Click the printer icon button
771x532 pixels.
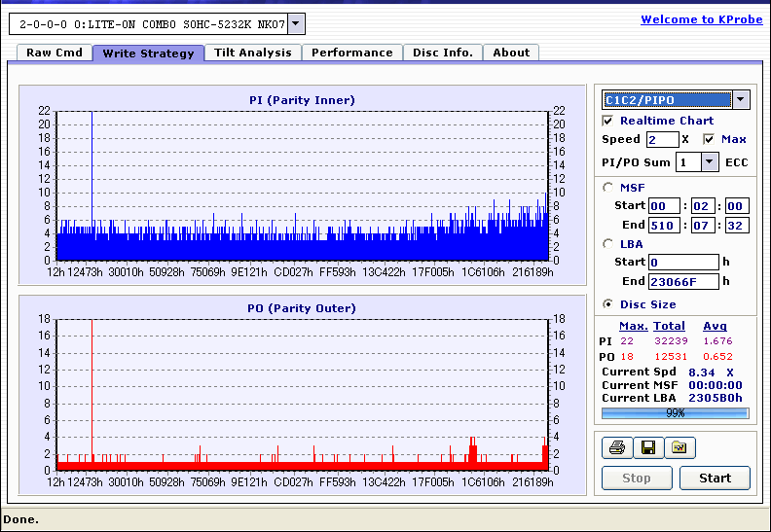[x=616, y=447]
